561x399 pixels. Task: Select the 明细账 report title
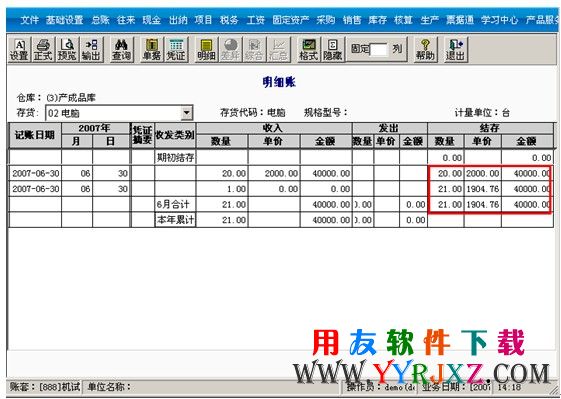[x=279, y=82]
